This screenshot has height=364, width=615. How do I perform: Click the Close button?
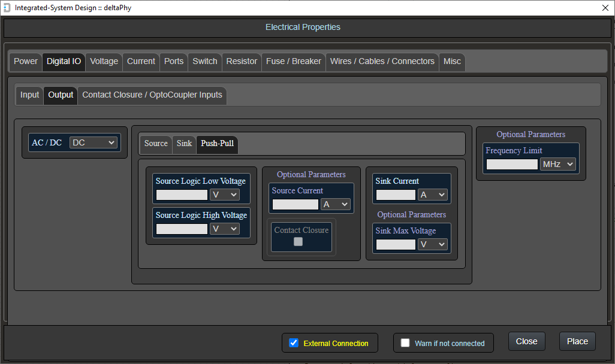tap(526, 341)
